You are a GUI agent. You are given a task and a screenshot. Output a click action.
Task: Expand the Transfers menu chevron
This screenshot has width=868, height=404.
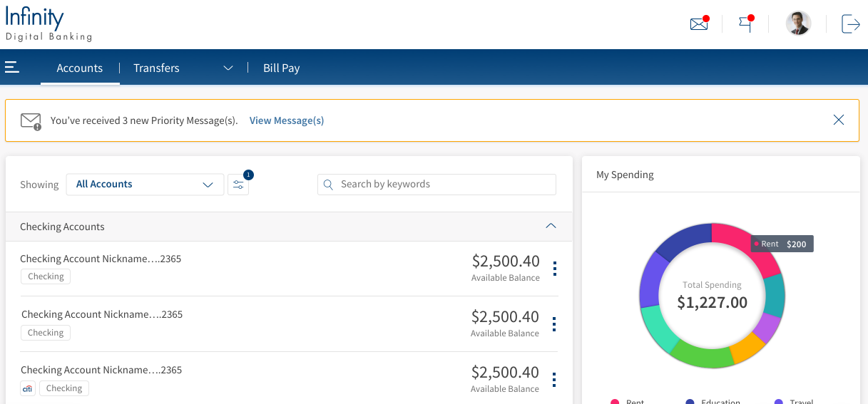[x=228, y=68]
